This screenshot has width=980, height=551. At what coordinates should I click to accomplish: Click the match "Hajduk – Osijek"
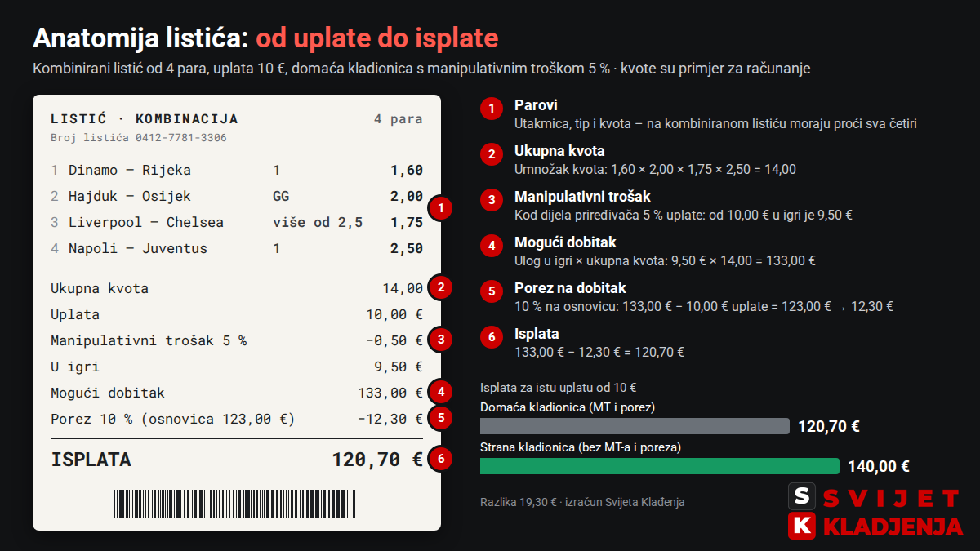point(130,197)
